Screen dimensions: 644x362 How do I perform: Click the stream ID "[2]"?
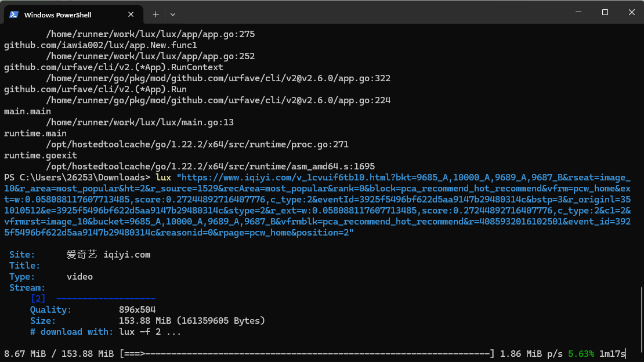click(38, 299)
